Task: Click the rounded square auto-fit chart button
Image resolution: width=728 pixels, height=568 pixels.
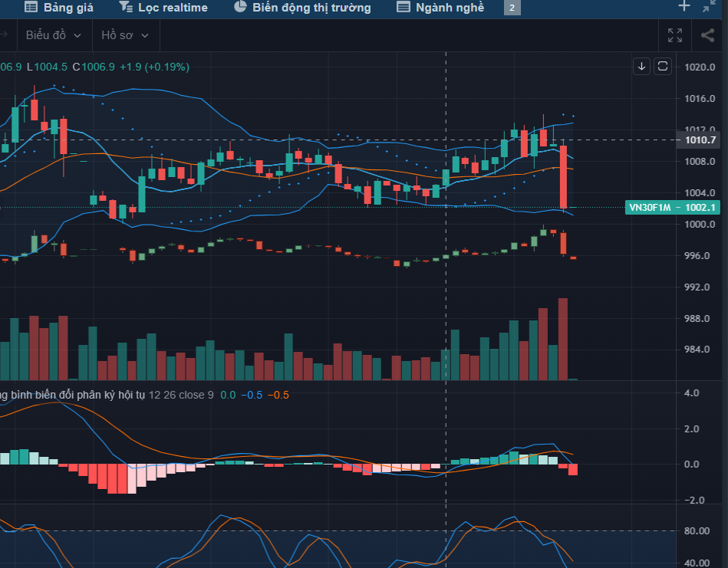Action: click(663, 67)
